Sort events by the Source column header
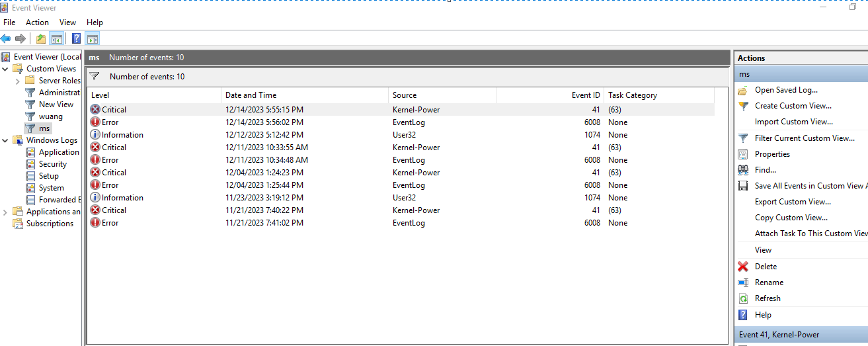This screenshot has height=346, width=868. coord(442,95)
